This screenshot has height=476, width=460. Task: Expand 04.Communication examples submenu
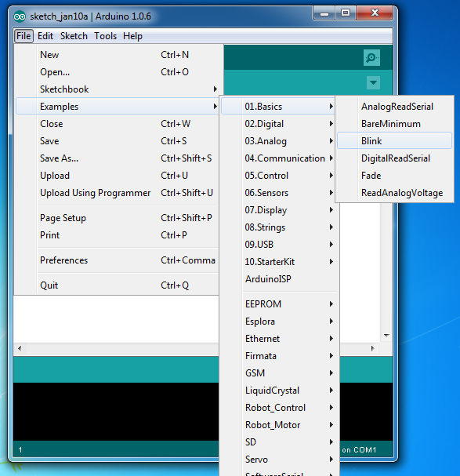coord(278,158)
